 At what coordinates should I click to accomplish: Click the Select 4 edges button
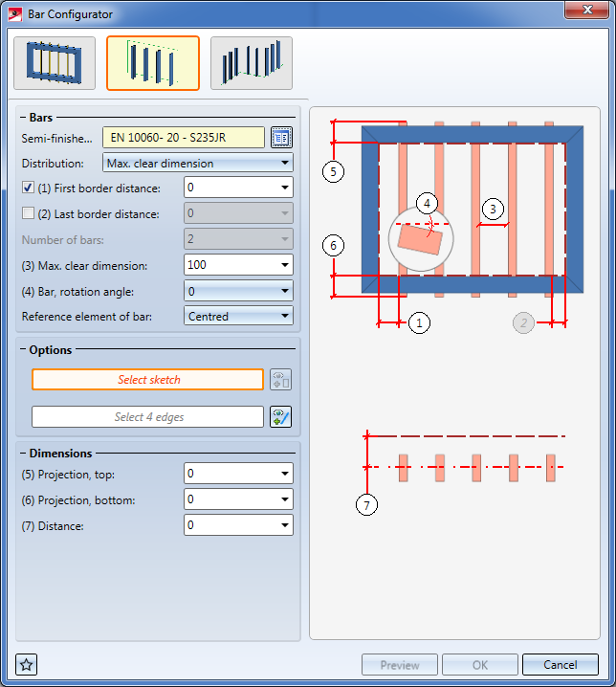pos(147,416)
